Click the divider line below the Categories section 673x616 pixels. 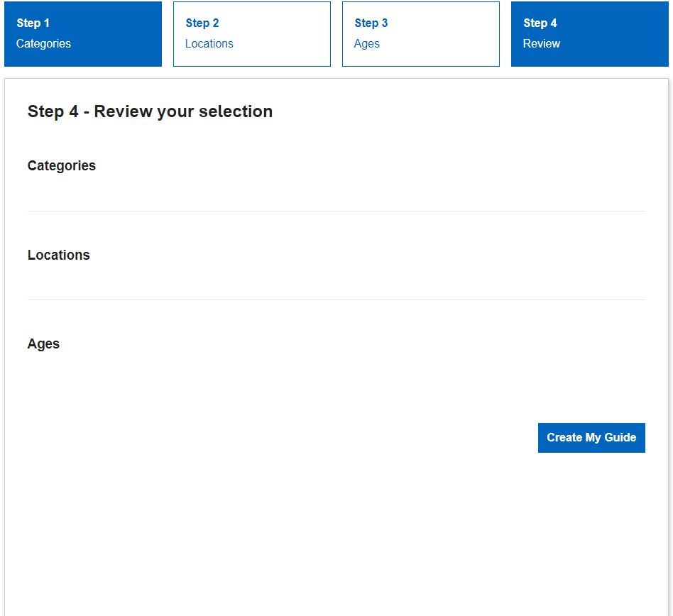(x=336, y=211)
